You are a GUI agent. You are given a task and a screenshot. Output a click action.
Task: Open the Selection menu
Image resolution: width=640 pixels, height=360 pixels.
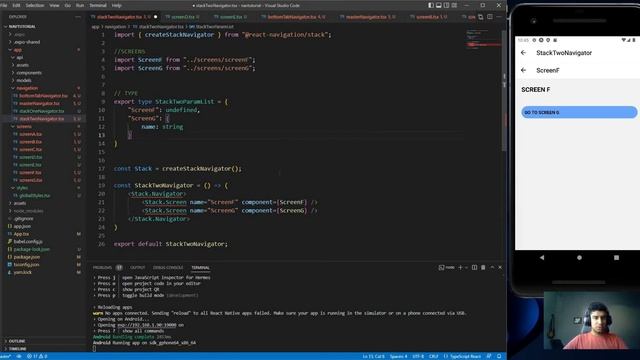tap(35, 5)
